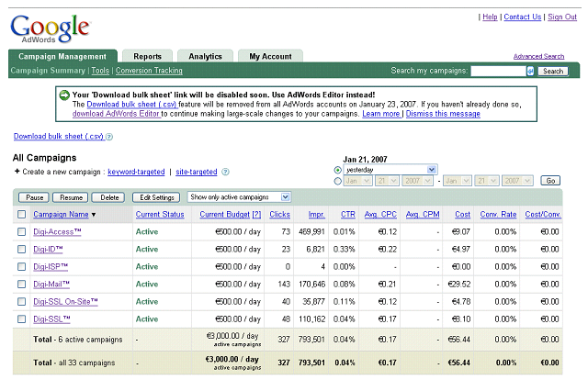
Task: Click the plus icon beside Create a new campaign
Action: [17, 172]
